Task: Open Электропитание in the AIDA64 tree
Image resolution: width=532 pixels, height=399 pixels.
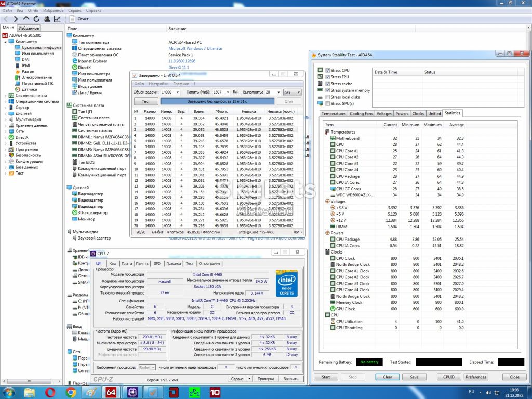Action: click(x=37, y=77)
